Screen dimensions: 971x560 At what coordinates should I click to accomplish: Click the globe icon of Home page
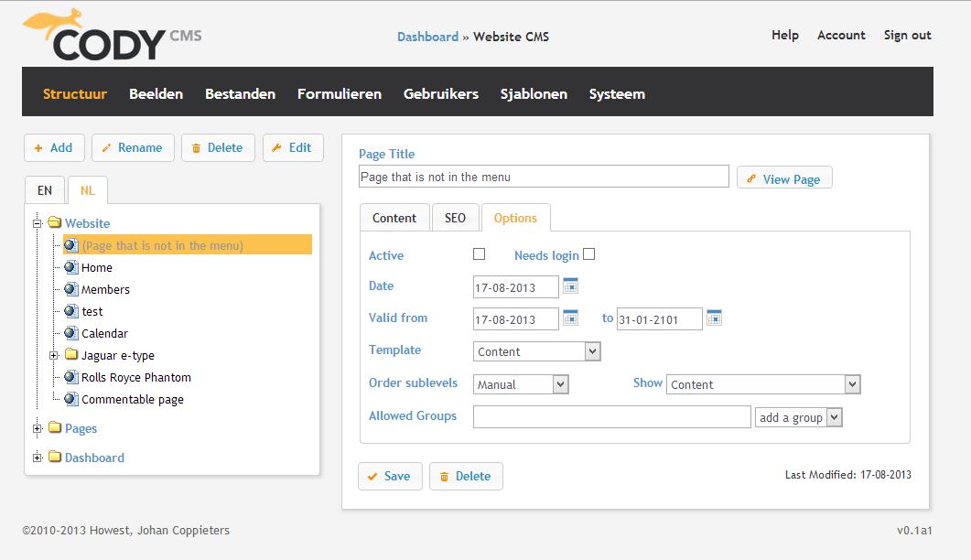coord(71,267)
